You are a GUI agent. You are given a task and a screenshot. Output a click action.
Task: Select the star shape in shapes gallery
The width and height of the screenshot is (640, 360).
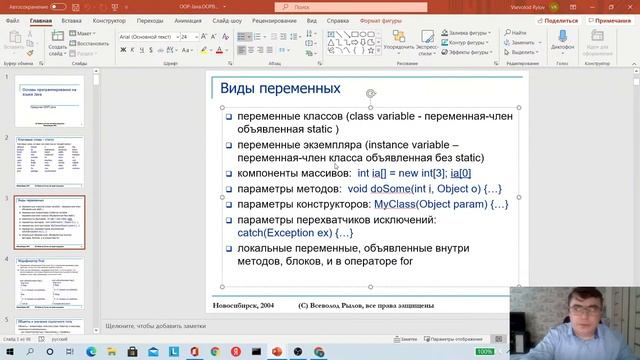[371, 51]
